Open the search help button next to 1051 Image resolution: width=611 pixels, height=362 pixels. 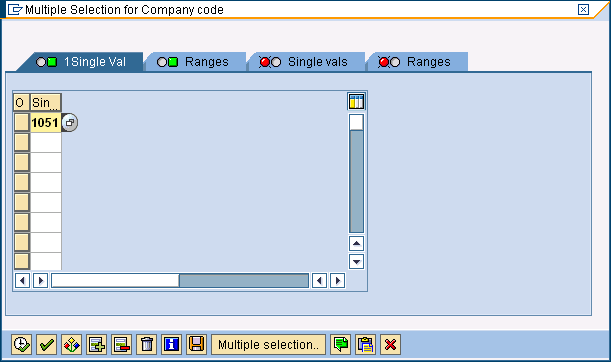pyautogui.click(x=70, y=123)
